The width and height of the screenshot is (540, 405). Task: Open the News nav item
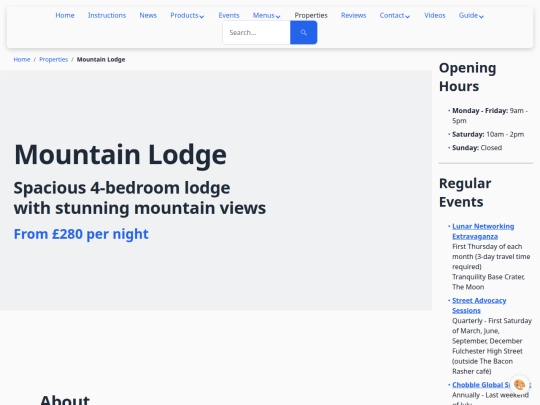pyautogui.click(x=148, y=15)
